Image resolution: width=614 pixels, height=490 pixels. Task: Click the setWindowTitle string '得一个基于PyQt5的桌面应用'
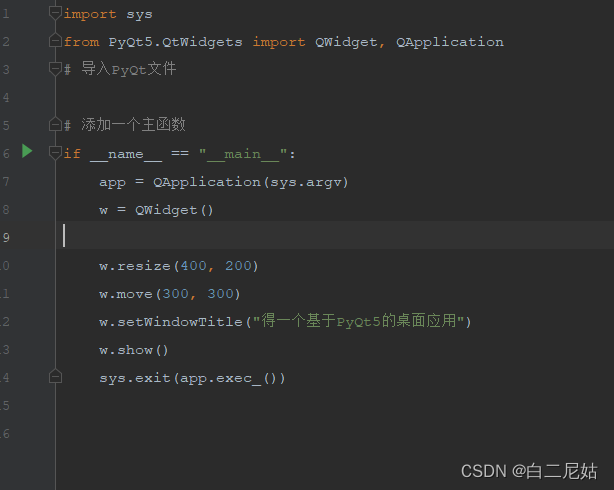pos(360,322)
